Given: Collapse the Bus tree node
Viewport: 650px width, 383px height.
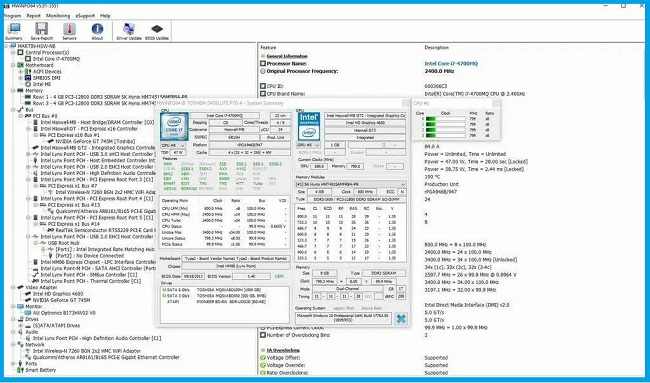Looking at the screenshot, I should 14,110.
